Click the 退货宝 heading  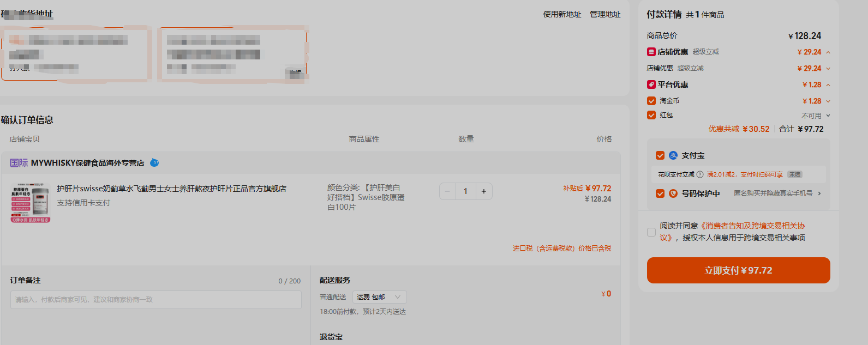coord(331,337)
